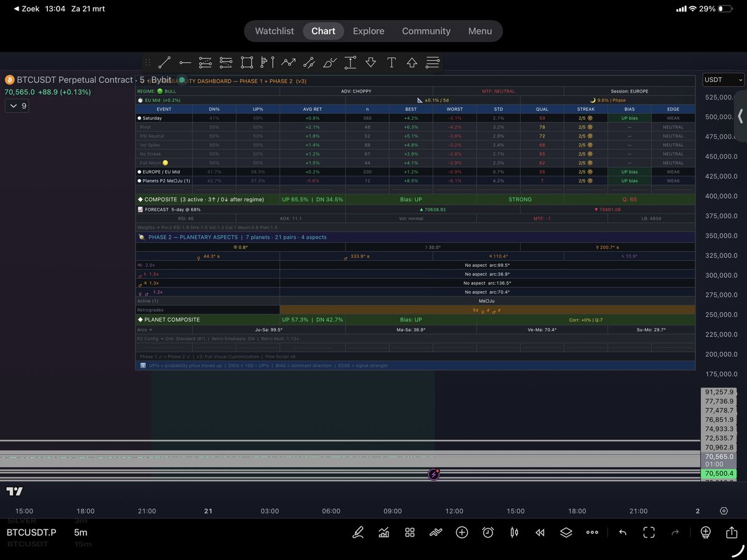747x560 pixels.
Task: Open the compare symbols wavy-lines icon
Action: pyautogui.click(x=436, y=532)
